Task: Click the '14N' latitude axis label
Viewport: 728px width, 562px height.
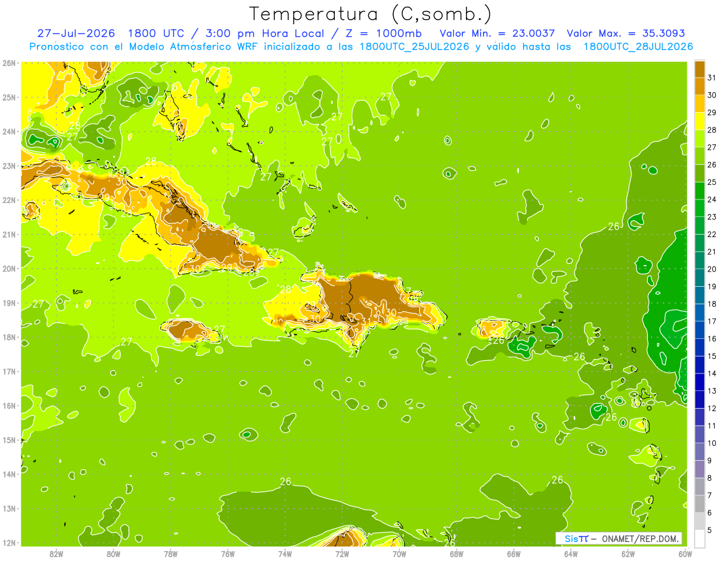Action: pos(9,474)
